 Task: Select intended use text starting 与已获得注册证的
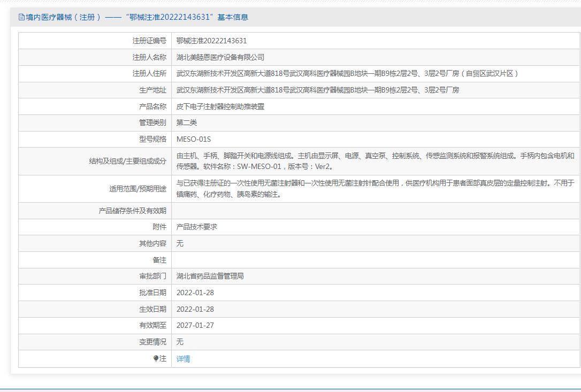376,189
